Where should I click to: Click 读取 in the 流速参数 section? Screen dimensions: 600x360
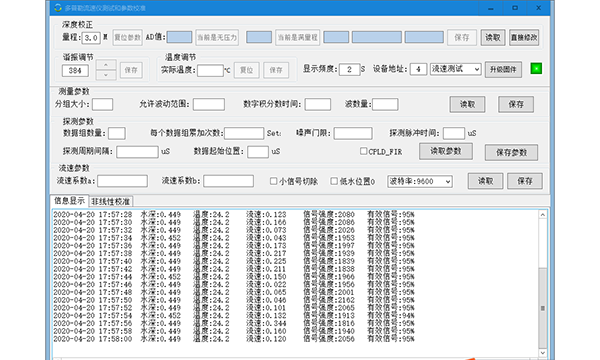pyautogui.click(x=485, y=181)
